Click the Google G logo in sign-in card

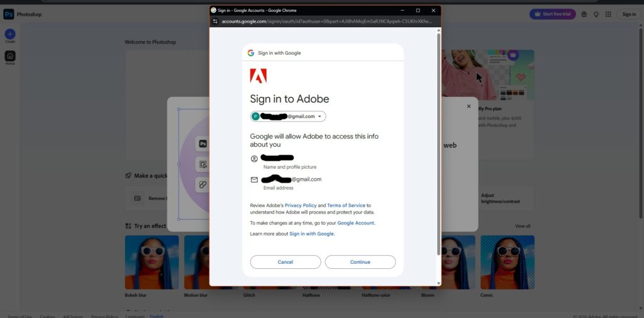[250, 53]
